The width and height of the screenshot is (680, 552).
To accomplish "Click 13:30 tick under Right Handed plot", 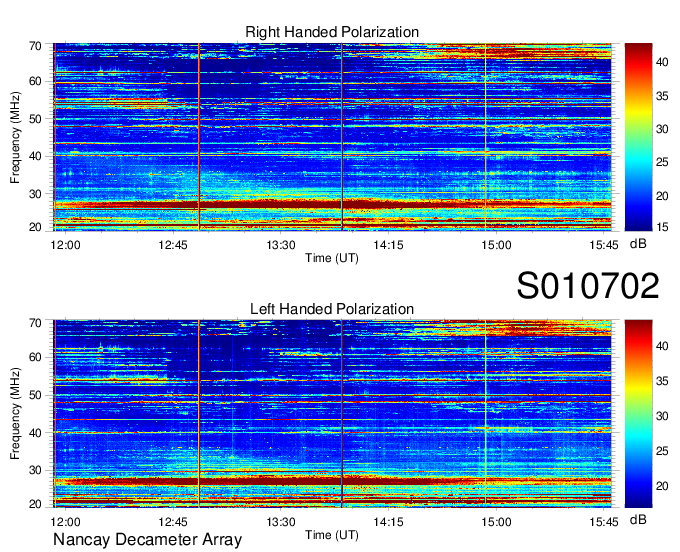I will [281, 245].
